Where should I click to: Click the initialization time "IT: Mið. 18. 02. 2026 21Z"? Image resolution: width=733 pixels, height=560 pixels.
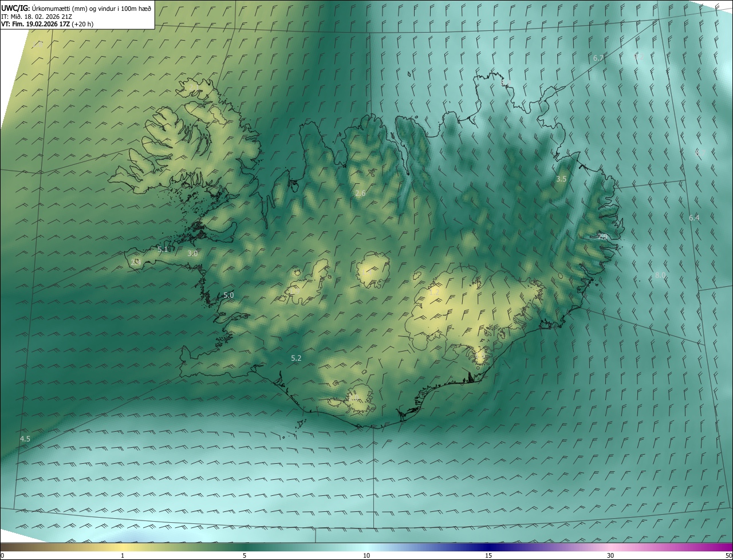(36, 16)
